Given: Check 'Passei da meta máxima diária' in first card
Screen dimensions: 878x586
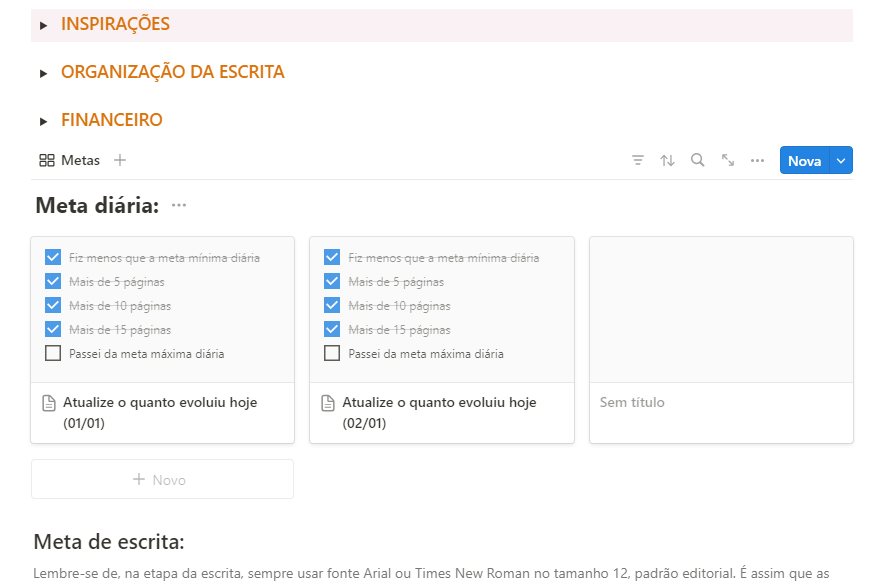Looking at the screenshot, I should (53, 353).
